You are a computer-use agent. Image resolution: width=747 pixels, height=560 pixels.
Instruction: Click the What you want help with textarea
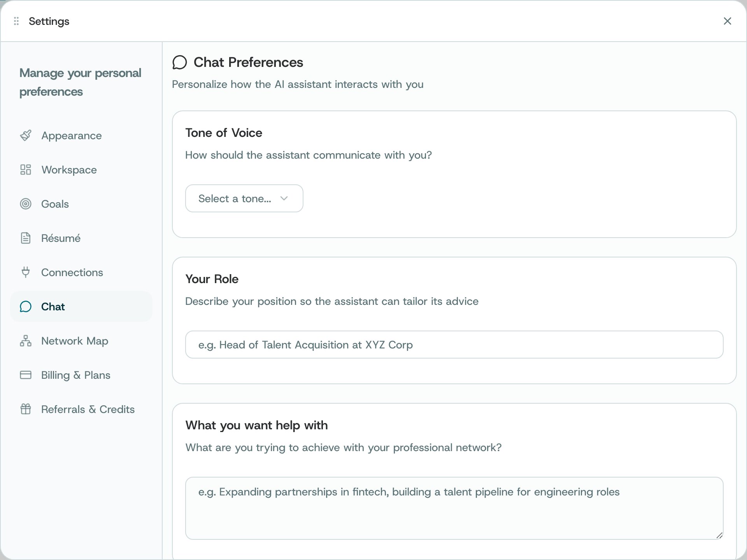coord(454,508)
